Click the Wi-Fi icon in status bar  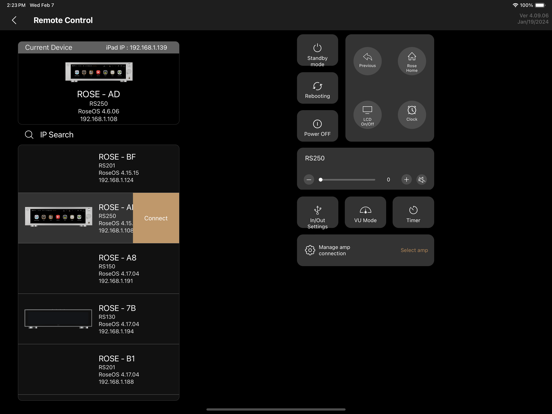pos(515,5)
